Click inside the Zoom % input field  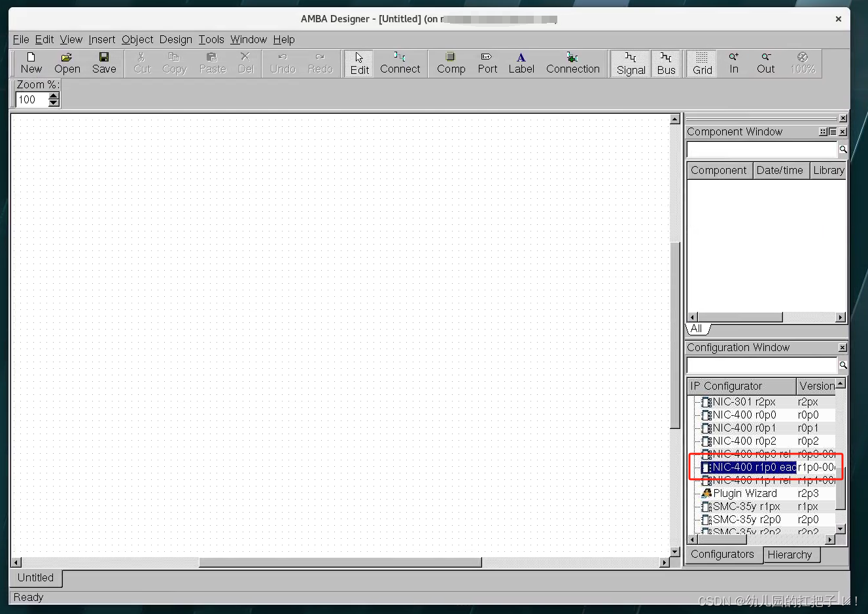pyautogui.click(x=29, y=99)
